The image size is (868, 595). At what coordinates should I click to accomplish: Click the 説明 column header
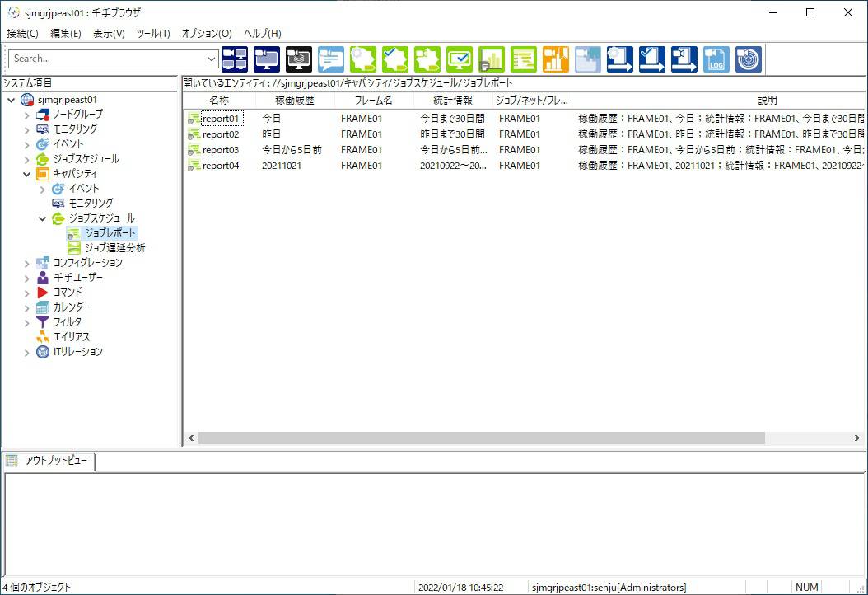(x=768, y=101)
